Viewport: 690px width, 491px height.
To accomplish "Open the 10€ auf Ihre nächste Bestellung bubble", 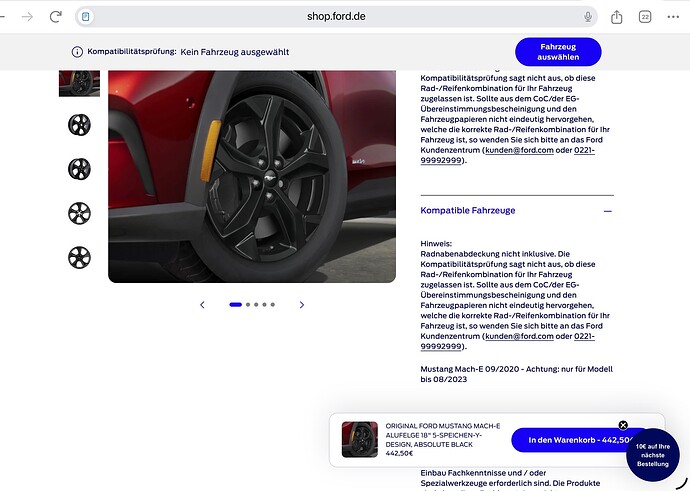I will [x=653, y=455].
